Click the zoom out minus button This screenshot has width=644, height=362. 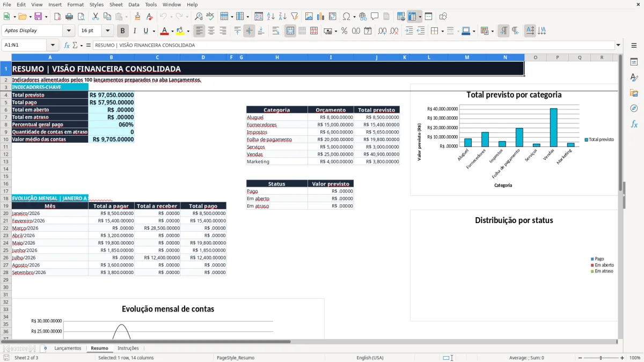click(580, 358)
